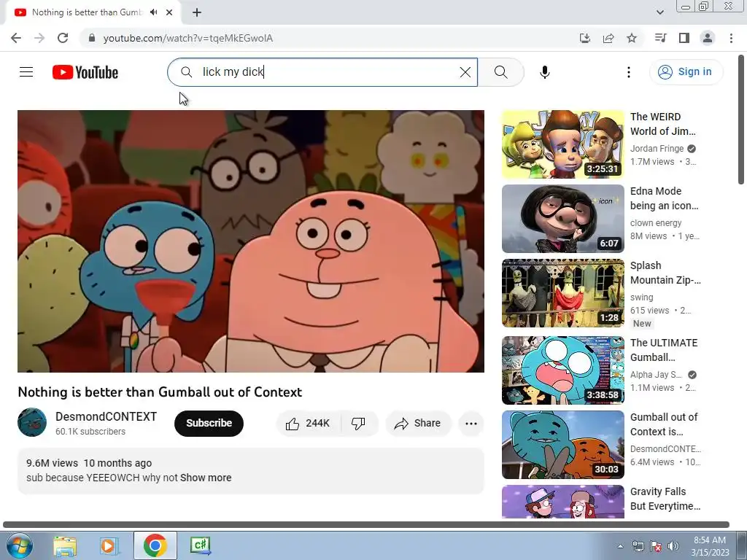Click the vertical page scrollbar
This screenshot has width=747, height=560.
click(x=741, y=119)
